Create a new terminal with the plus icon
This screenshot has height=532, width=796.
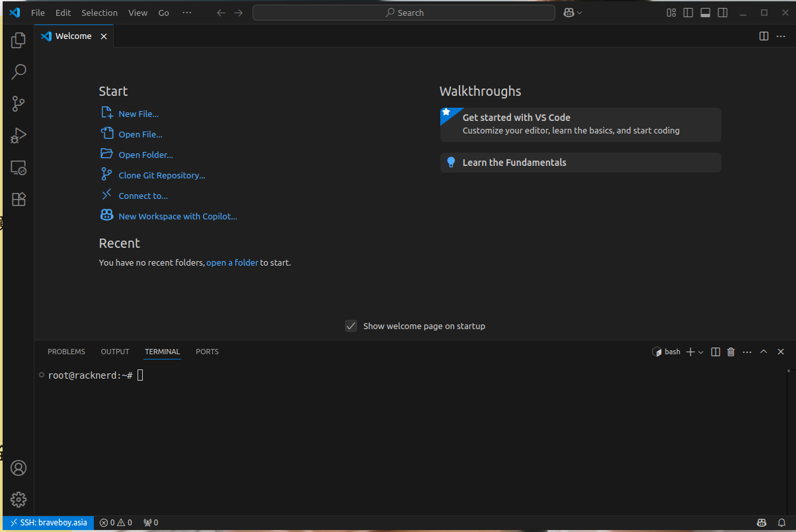pyautogui.click(x=690, y=351)
